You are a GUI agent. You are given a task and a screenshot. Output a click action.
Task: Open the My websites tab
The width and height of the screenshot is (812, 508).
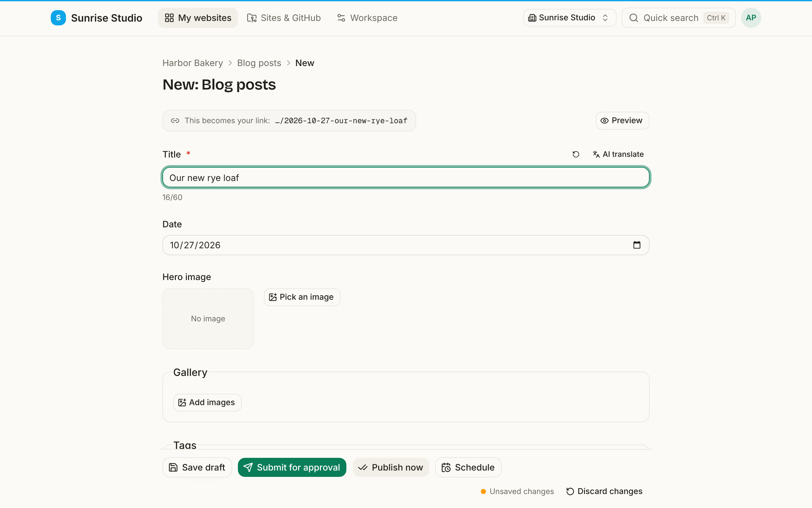tap(198, 18)
